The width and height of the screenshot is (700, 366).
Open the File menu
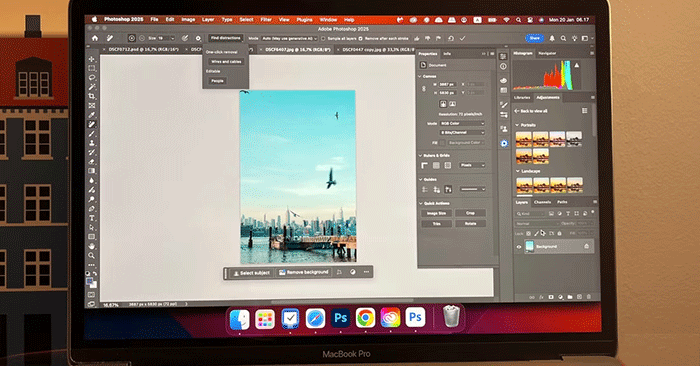coord(154,20)
